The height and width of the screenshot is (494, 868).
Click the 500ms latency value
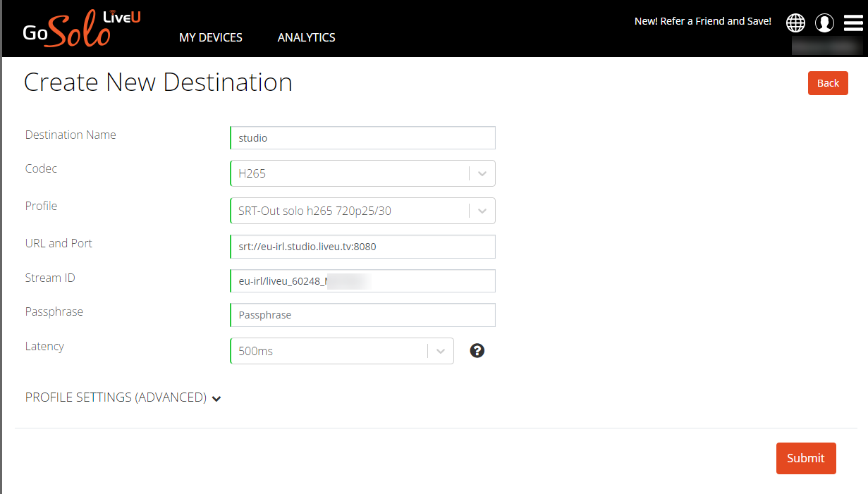328,351
